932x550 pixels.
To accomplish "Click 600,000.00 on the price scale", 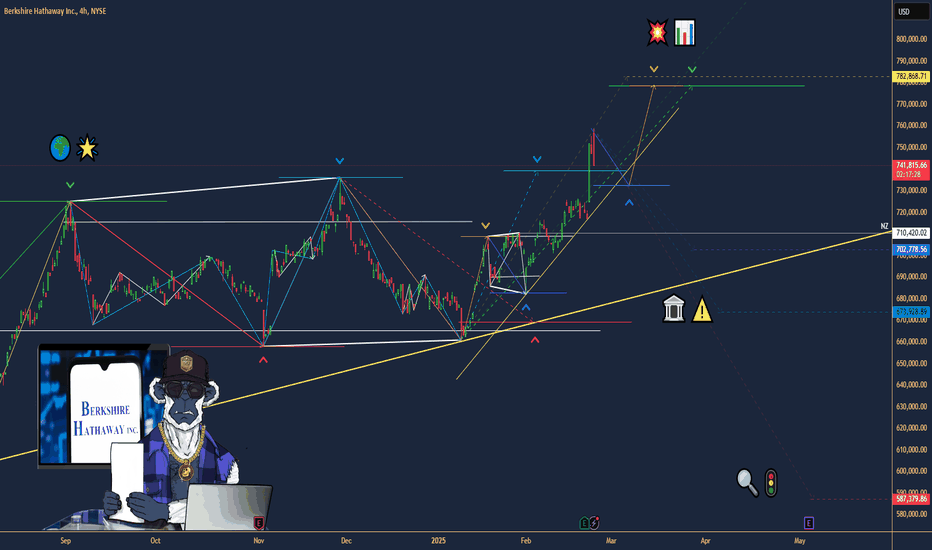I will pyautogui.click(x=911, y=471).
